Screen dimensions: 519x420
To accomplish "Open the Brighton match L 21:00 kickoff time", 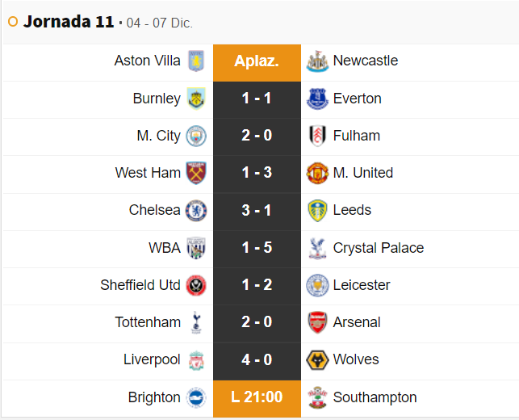I will pos(257,397).
